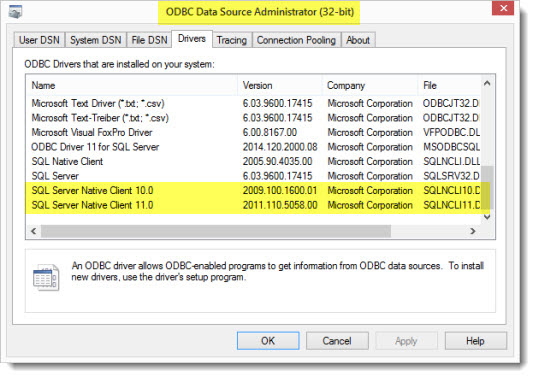Open Help for ODBC Administrator
535x378 pixels.
tap(475, 340)
